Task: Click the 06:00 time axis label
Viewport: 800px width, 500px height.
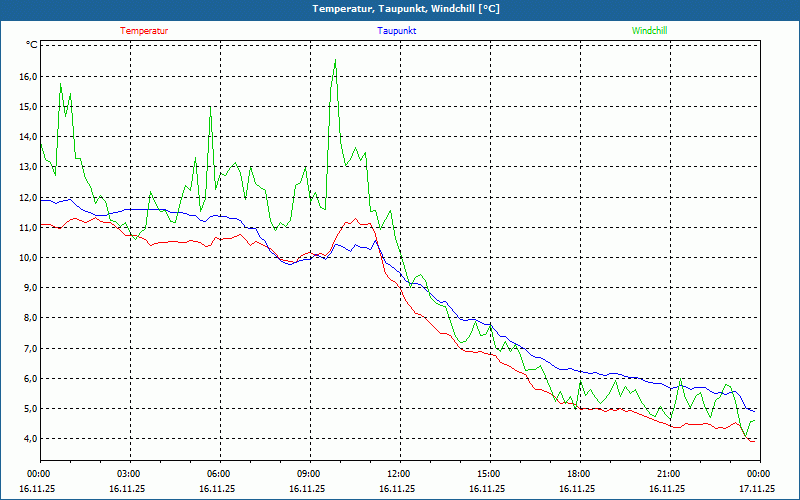Action: click(219, 474)
